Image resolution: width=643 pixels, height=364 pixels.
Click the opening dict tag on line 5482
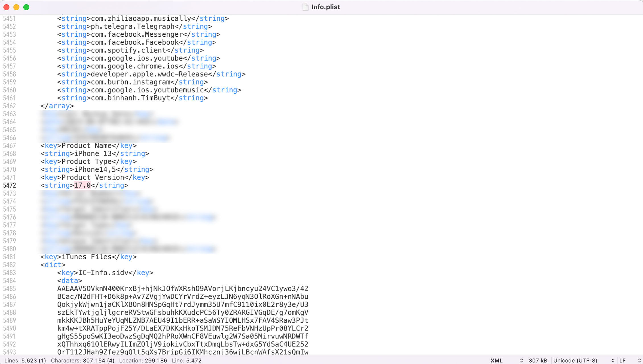(x=53, y=265)
